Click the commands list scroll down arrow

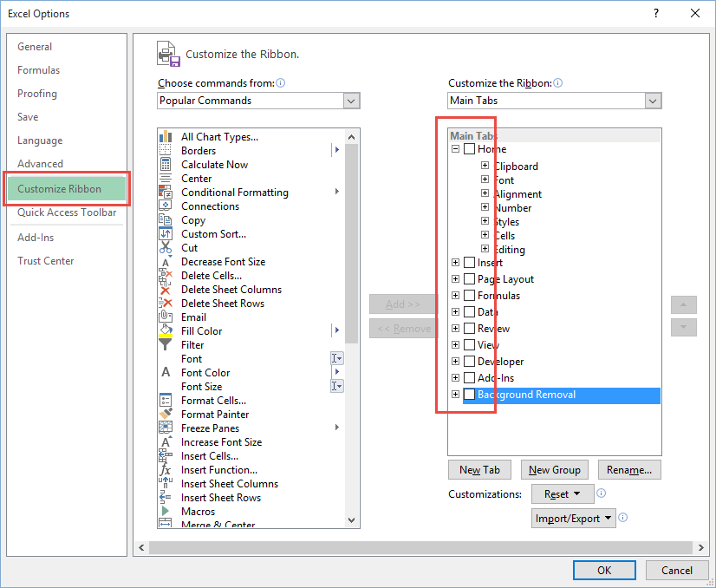pos(351,520)
